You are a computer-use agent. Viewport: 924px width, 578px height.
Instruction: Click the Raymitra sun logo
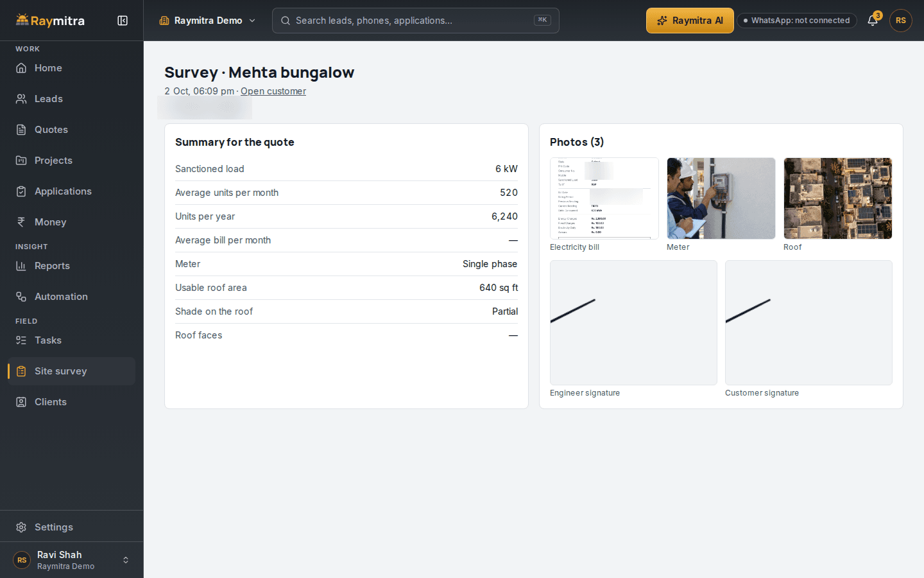point(22,20)
